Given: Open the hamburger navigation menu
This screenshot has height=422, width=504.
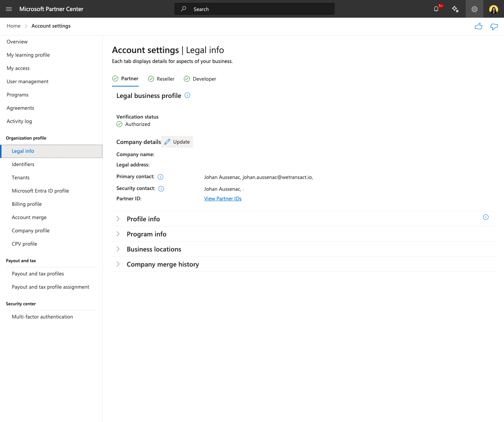Looking at the screenshot, I should tap(9, 9).
